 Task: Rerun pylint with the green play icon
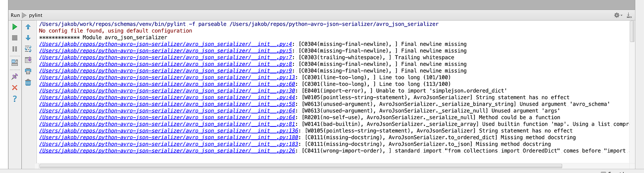[x=14, y=27]
